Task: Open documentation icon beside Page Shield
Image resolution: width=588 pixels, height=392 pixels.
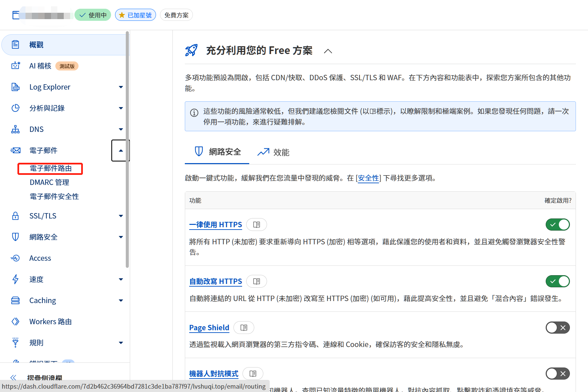Action: pos(244,328)
